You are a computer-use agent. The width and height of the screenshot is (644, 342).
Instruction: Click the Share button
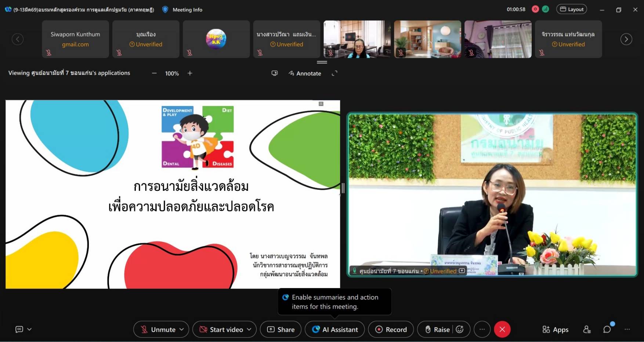[281, 330]
